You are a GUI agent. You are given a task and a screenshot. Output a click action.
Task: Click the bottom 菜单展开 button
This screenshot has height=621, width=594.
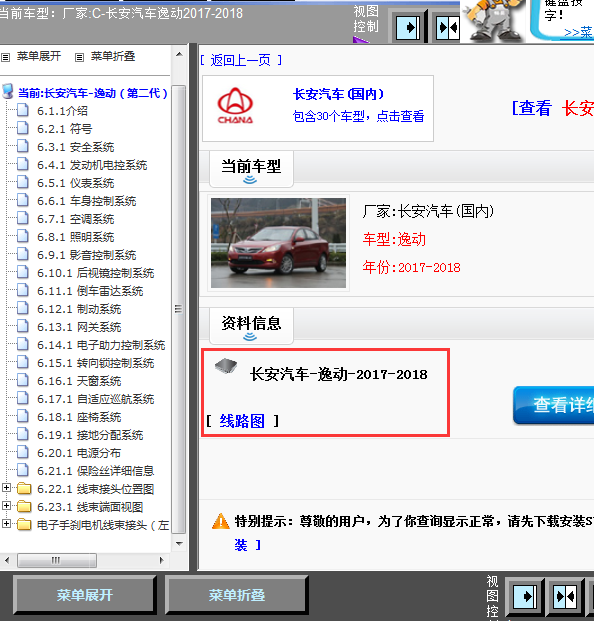click(x=84, y=595)
